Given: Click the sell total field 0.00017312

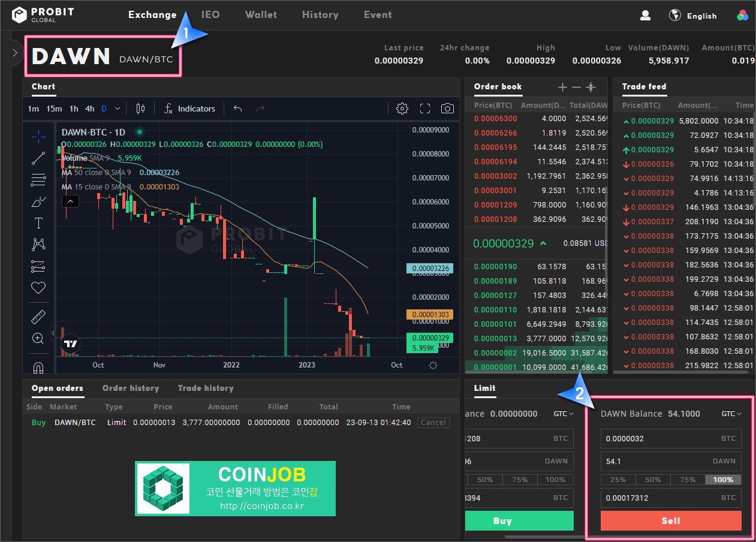Looking at the screenshot, I should tap(671, 498).
